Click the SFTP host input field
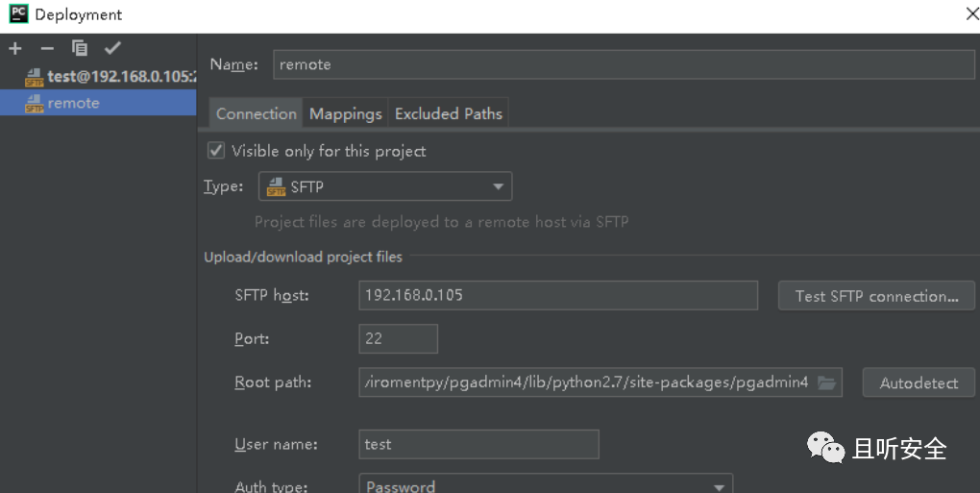 click(x=558, y=296)
